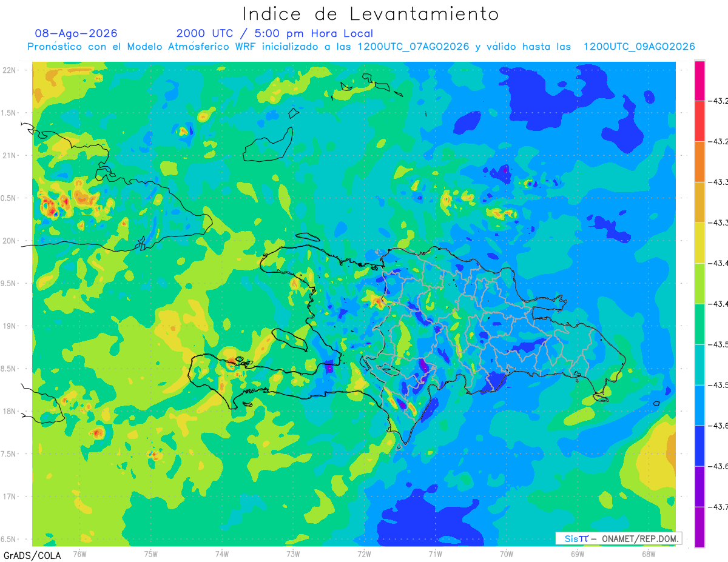Viewport: 728px width, 562px height.
Task: Pick the bright orange swatch in the legend
Action: tap(699, 162)
